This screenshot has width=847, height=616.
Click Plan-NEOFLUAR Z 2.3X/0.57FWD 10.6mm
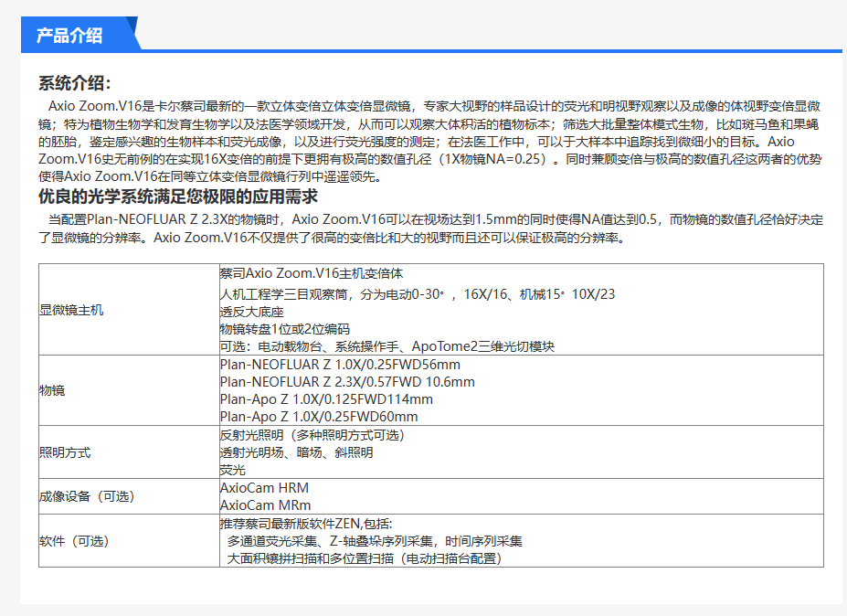coord(347,381)
